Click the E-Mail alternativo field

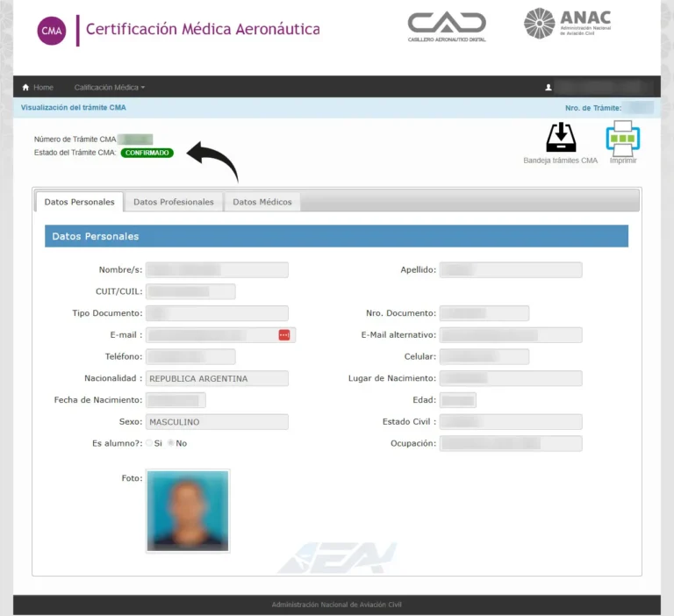point(511,335)
